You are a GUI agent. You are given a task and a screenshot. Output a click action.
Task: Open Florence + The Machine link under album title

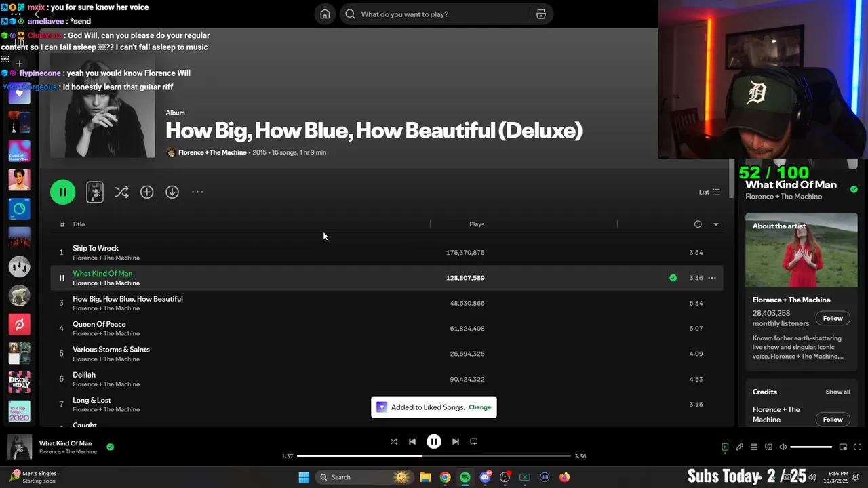(x=212, y=152)
